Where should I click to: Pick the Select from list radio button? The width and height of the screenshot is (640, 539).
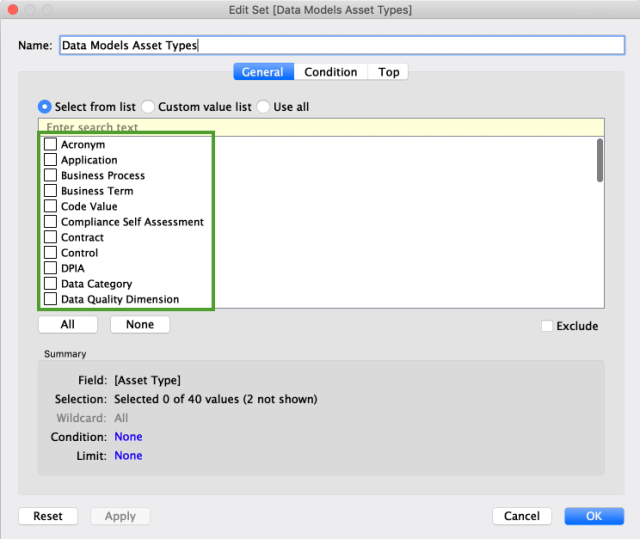(x=45, y=106)
